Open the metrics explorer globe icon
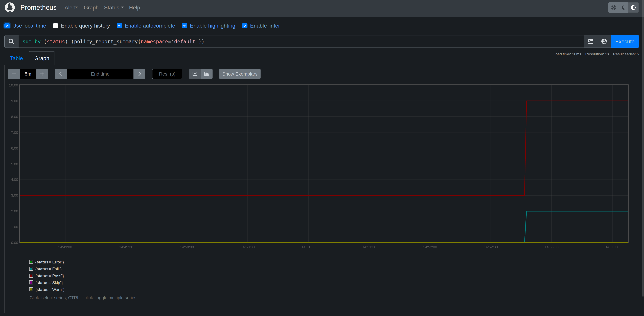This screenshot has width=644, height=316. point(604,41)
